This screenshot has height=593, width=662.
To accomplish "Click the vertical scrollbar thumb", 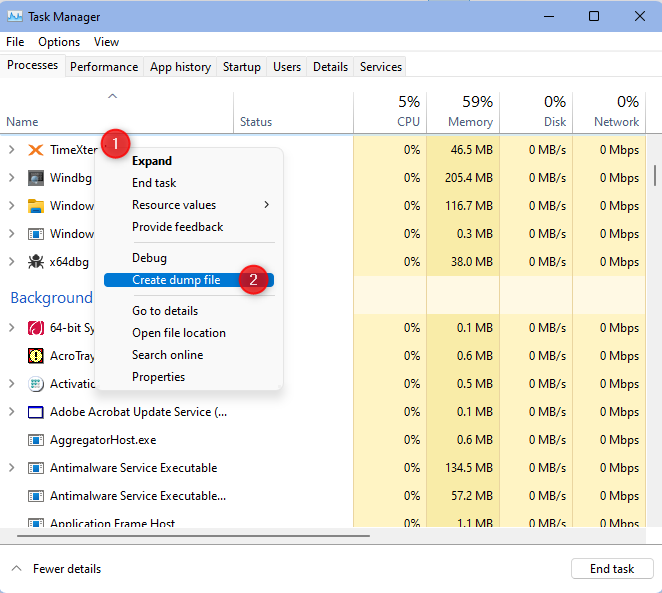I will (x=655, y=175).
